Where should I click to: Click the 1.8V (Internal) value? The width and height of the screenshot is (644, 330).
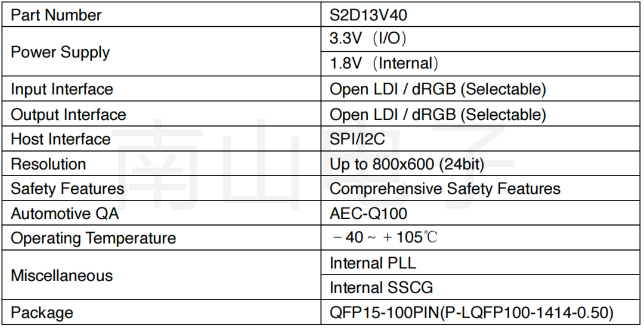tap(384, 64)
